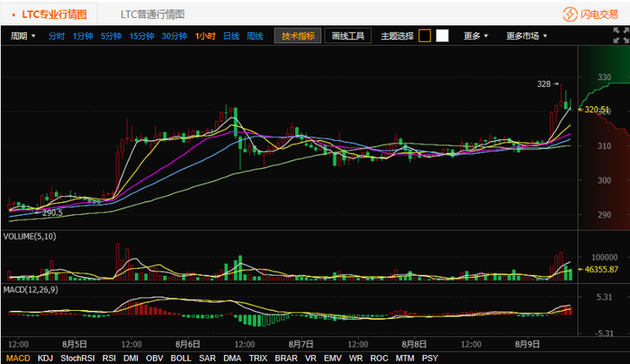630x364 pixels.
Task: Show the KDJ indicator
Action: 45,358
